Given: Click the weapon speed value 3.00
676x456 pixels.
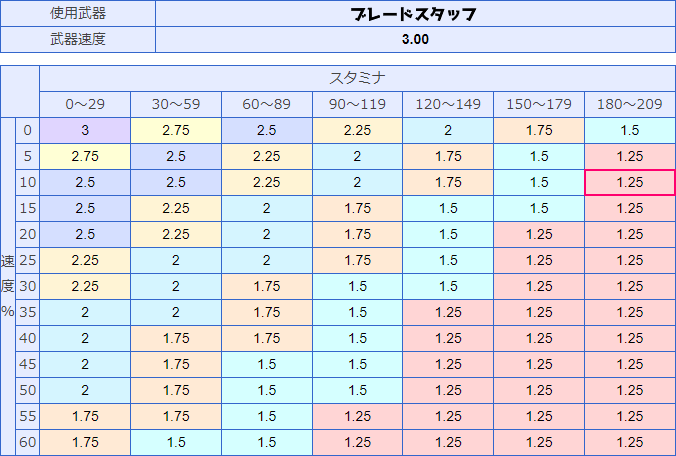Looking at the screenshot, I should tap(414, 40).
